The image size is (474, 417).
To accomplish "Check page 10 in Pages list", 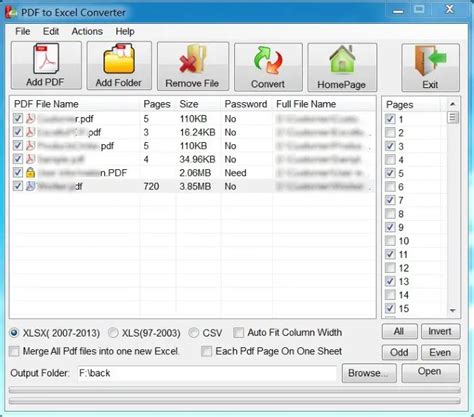I will 390,241.
